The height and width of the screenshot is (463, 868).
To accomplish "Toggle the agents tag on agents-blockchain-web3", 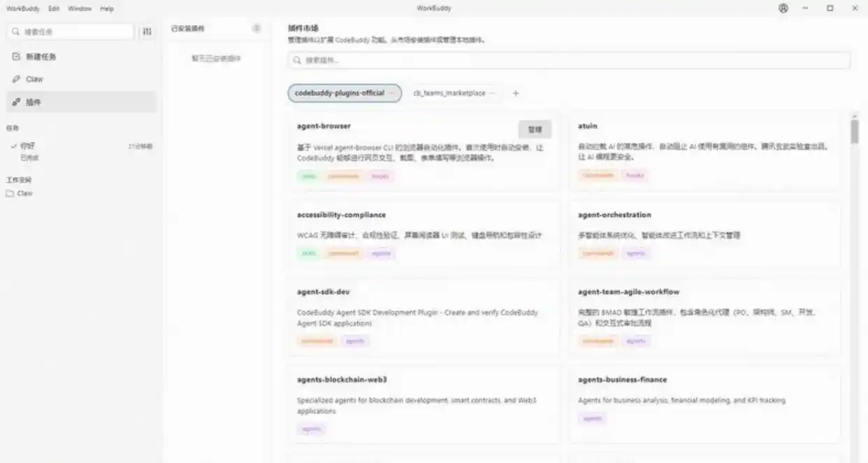I will tap(310, 429).
